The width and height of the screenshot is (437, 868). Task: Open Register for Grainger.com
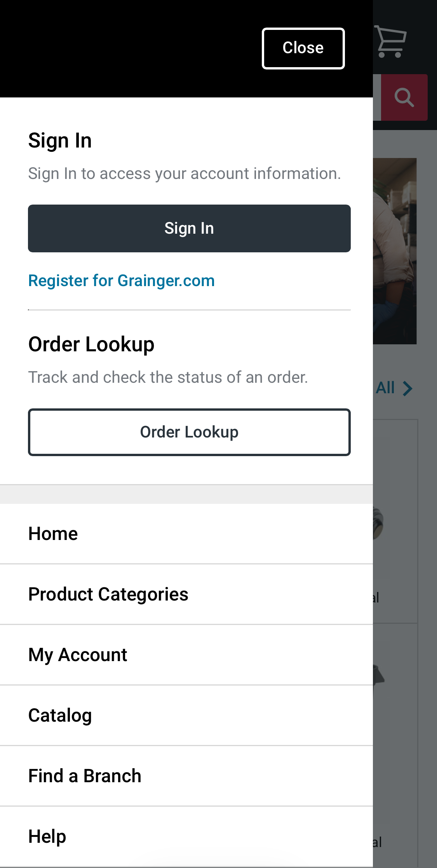(122, 280)
